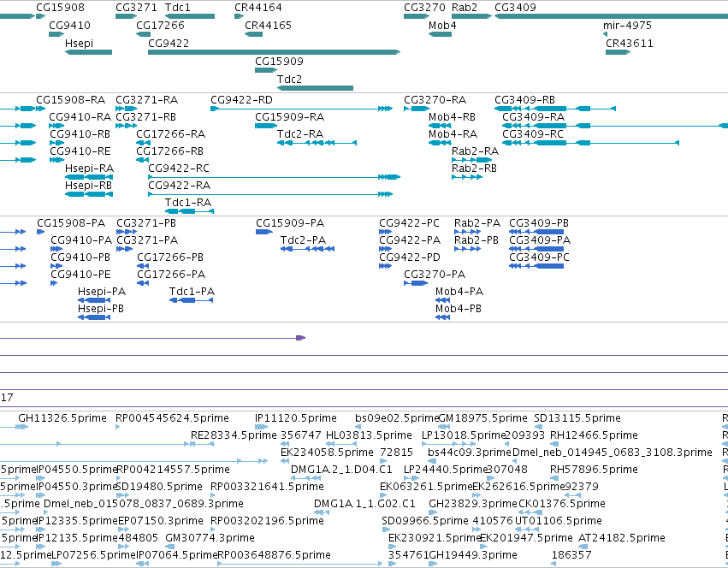
Task: Click the Rab2-RB transcript label
Action: [x=474, y=169]
